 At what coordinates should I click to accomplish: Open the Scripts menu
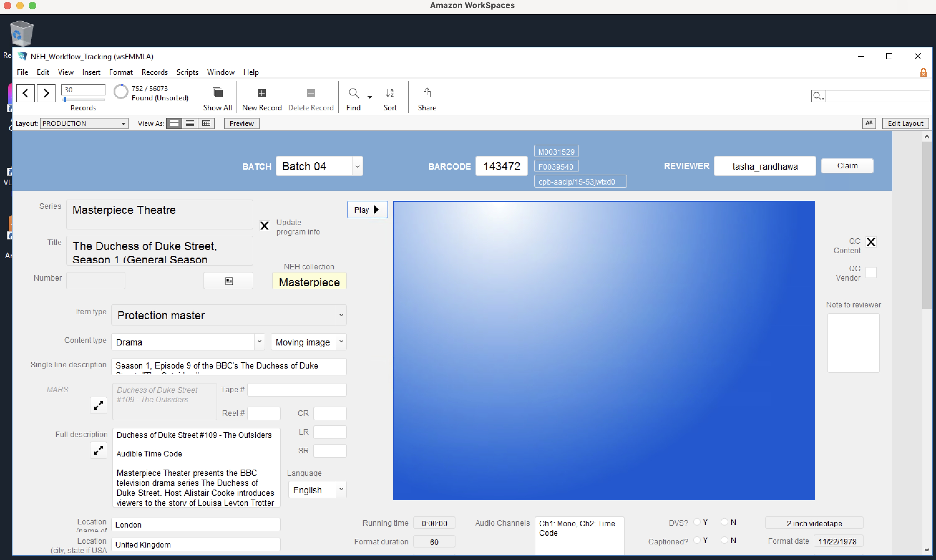coord(187,72)
